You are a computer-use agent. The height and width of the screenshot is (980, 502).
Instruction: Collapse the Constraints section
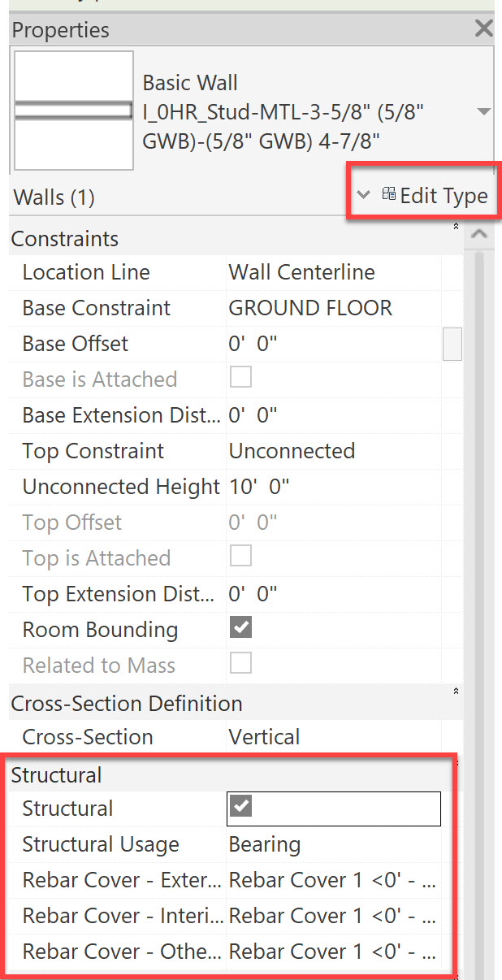pyautogui.click(x=456, y=227)
